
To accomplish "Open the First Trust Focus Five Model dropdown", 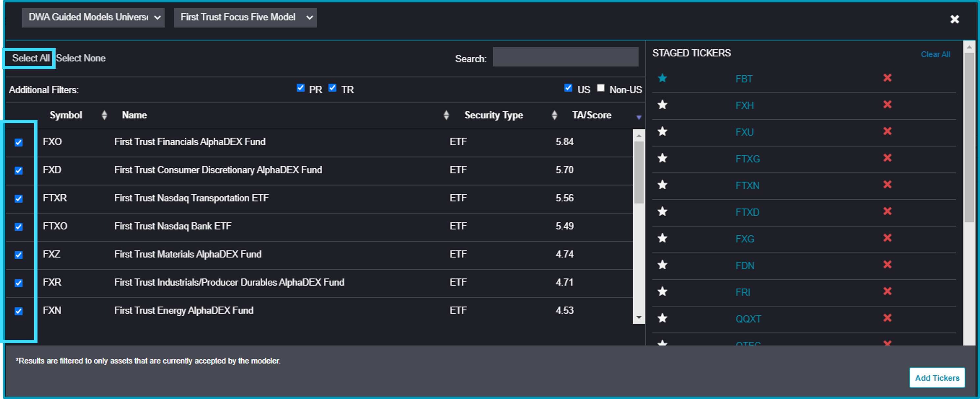I will [245, 17].
